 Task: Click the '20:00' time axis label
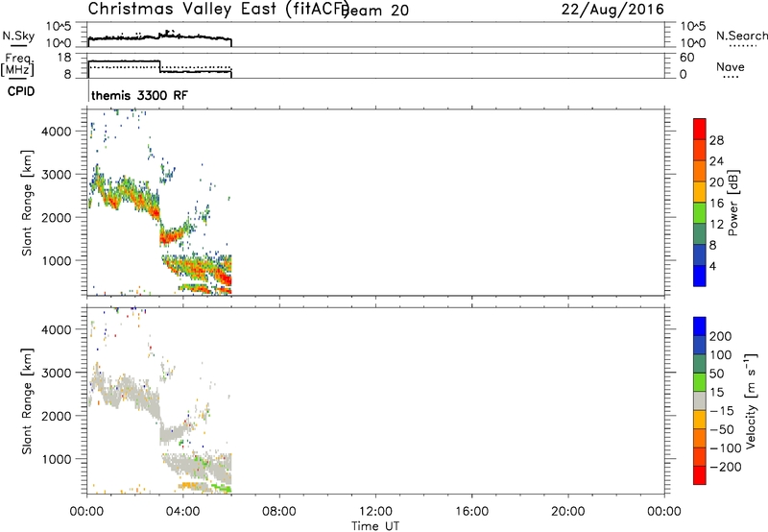click(x=568, y=512)
